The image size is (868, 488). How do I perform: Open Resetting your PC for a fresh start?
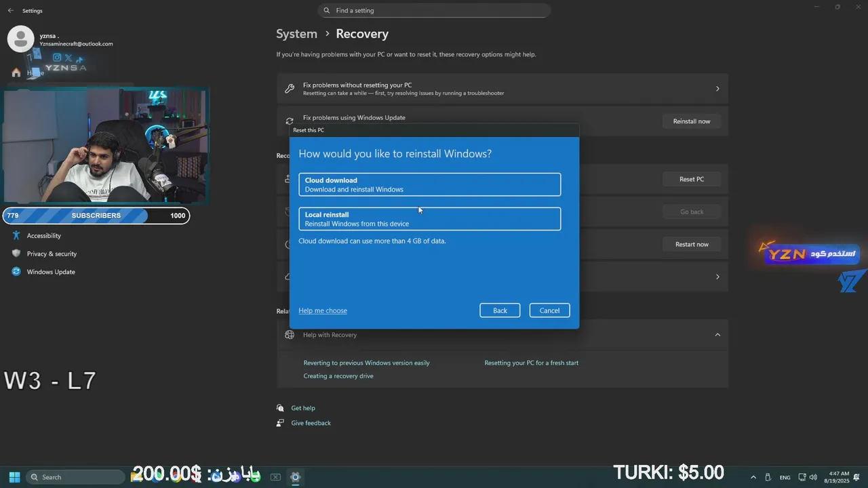[x=531, y=363]
